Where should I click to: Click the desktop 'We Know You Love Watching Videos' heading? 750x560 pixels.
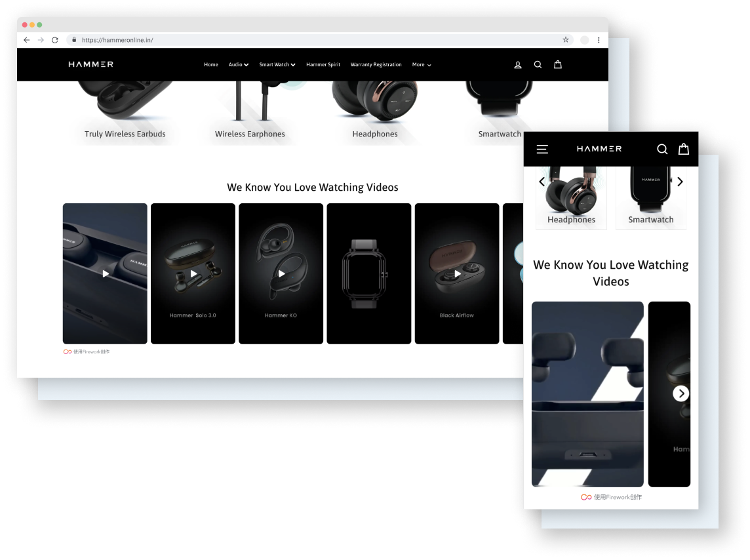pyautogui.click(x=313, y=188)
